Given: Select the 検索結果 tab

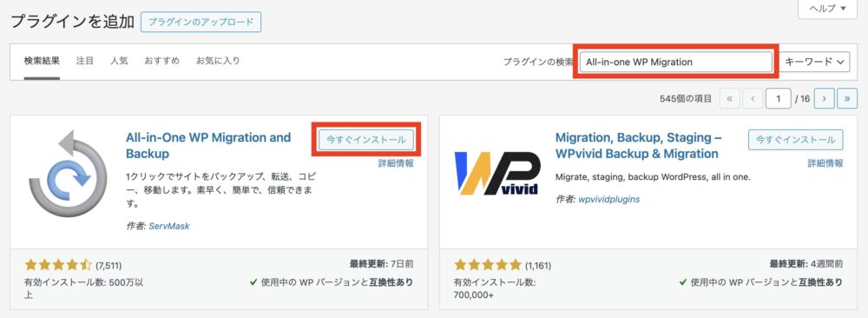Looking at the screenshot, I should [42, 61].
